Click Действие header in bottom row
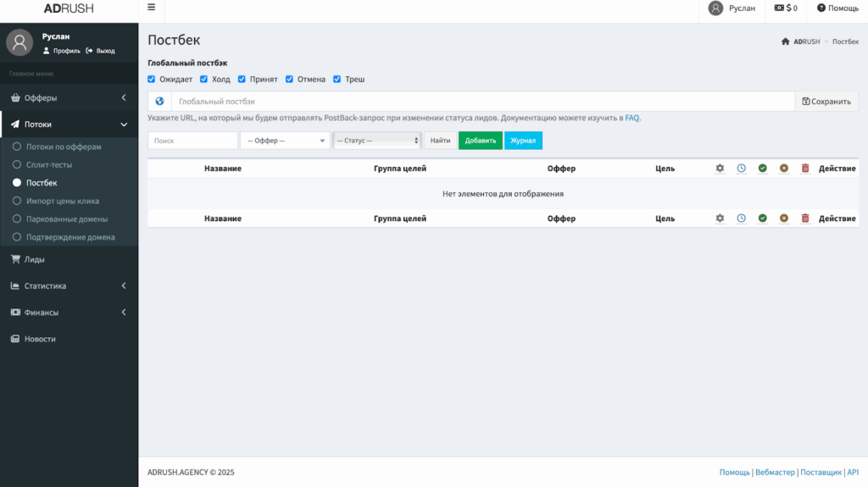This screenshot has width=868, height=487. pos(837,218)
